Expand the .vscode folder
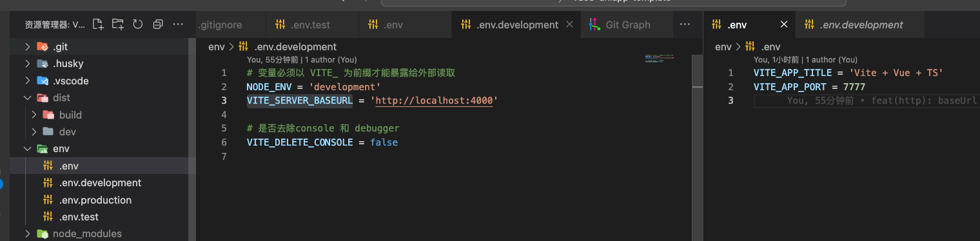Viewport: 980px width, 241px height. coord(27,81)
